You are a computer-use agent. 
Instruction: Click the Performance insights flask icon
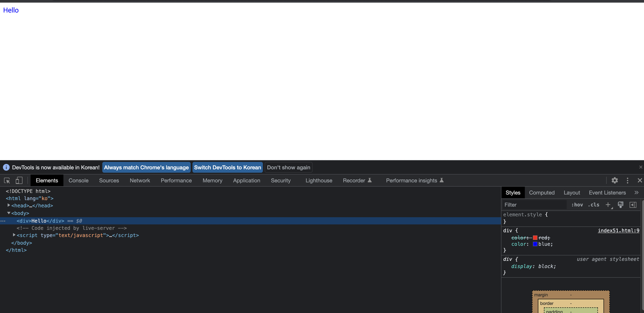[442, 180]
